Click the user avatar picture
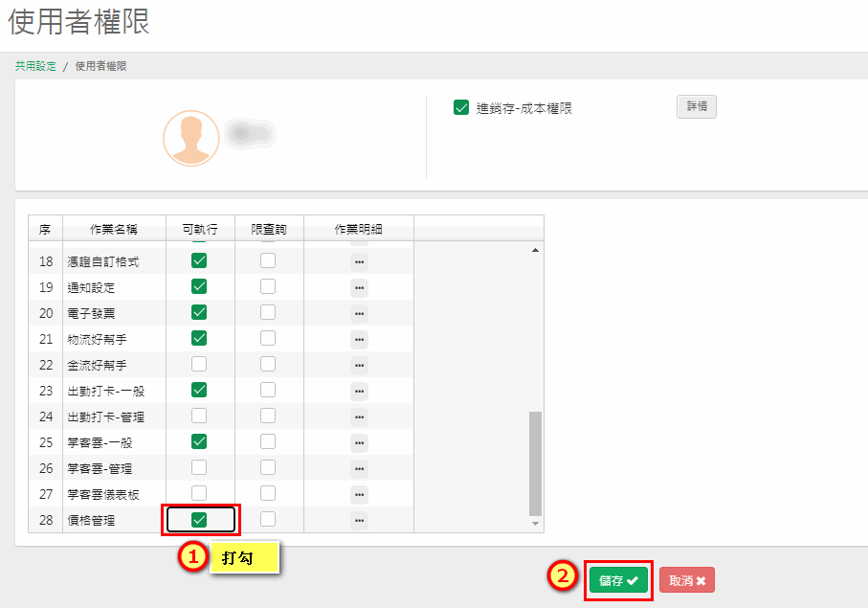This screenshot has width=868, height=608. click(191, 138)
